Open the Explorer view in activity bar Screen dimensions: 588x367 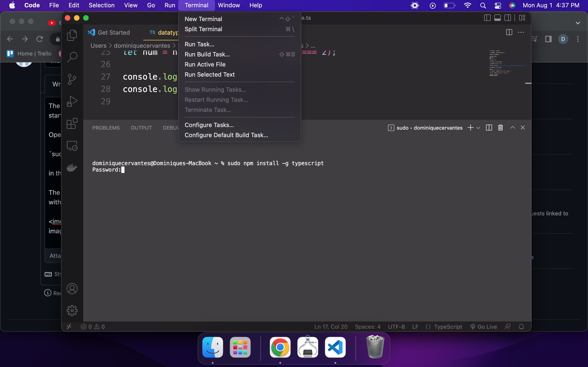[x=72, y=35]
